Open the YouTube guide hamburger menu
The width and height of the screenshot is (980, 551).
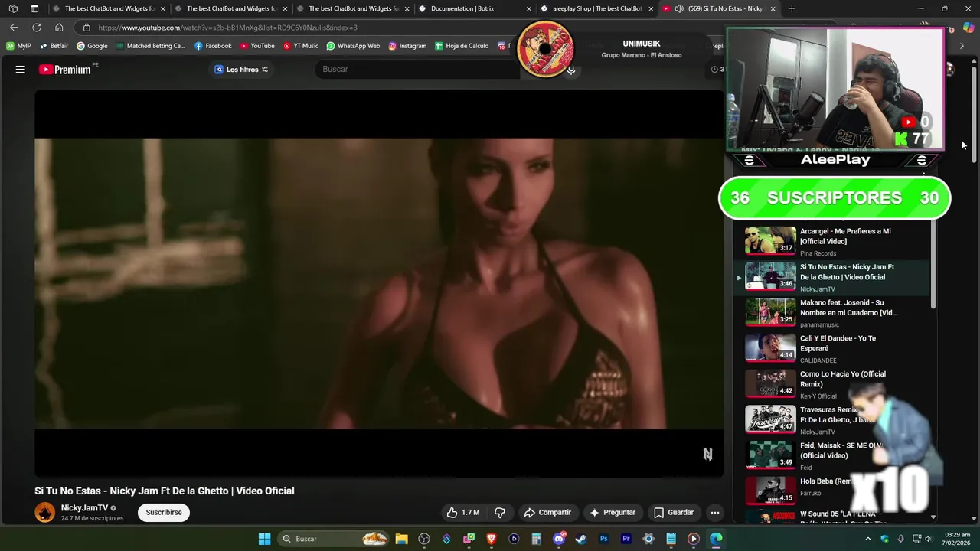(x=21, y=69)
